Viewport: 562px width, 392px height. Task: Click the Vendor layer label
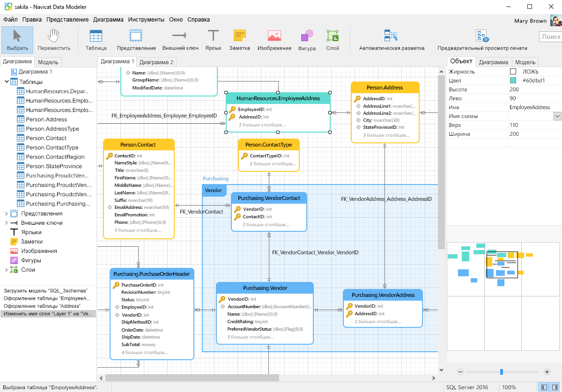214,190
